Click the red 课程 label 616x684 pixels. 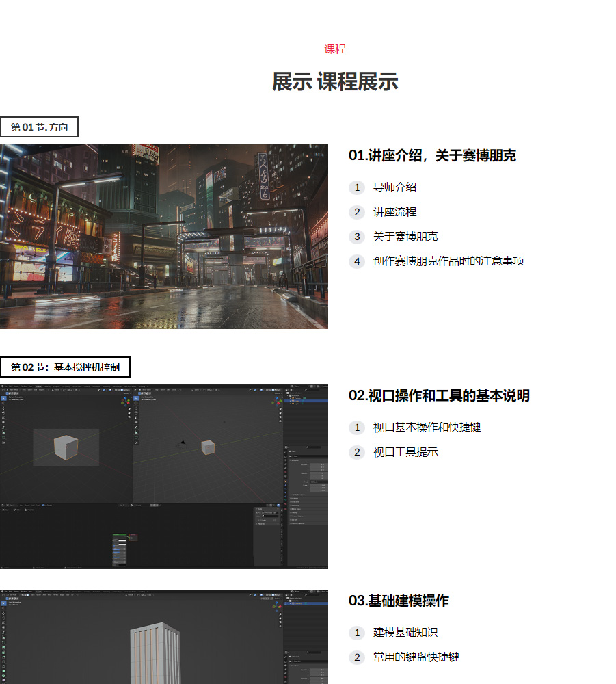pyautogui.click(x=335, y=49)
